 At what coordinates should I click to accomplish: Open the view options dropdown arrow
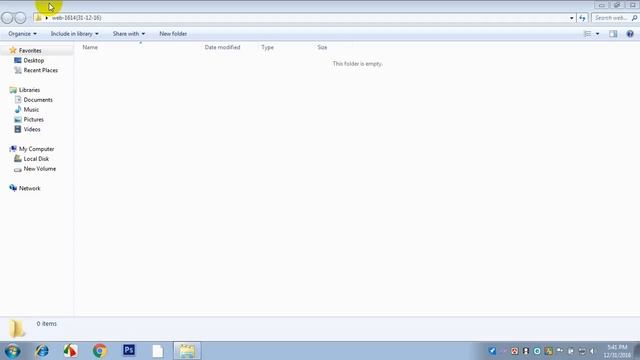click(x=598, y=34)
